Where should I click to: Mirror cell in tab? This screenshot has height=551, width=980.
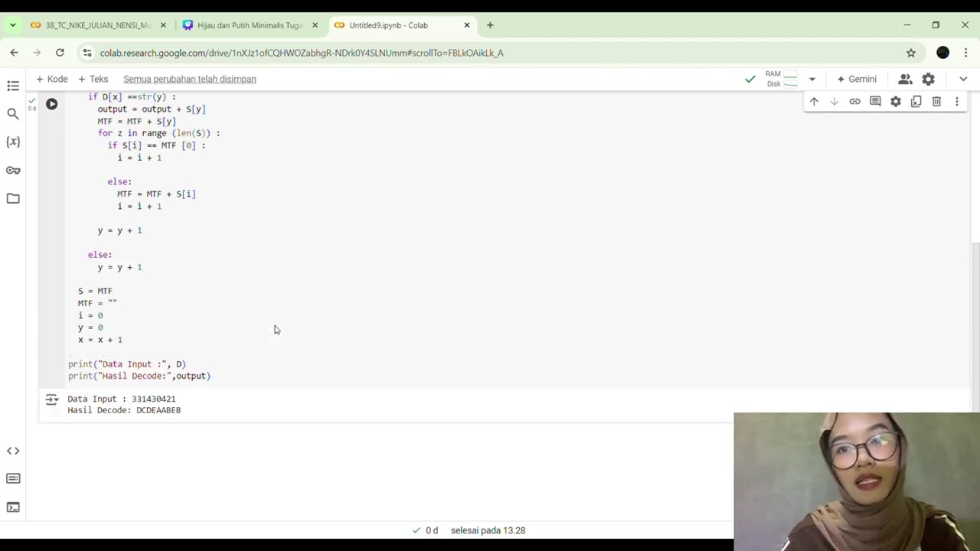click(x=916, y=101)
